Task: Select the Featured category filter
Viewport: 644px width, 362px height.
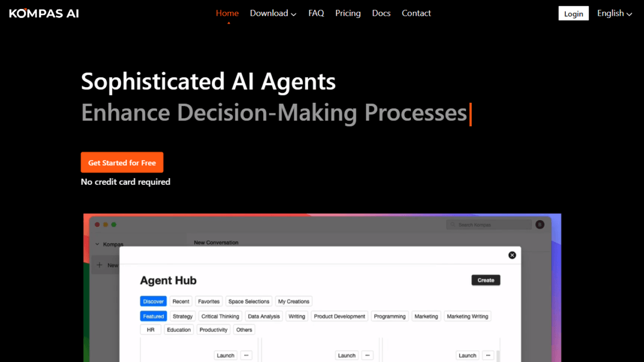Action: click(153, 316)
